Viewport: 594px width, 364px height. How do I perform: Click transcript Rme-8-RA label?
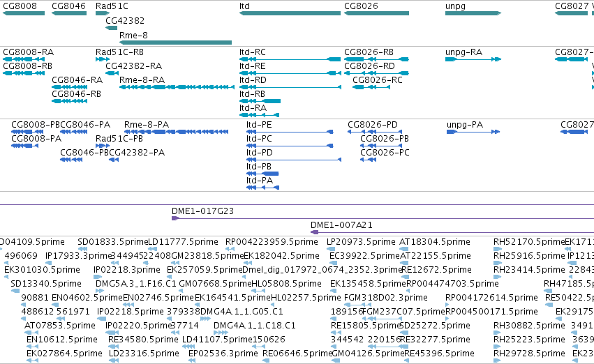pyautogui.click(x=142, y=79)
